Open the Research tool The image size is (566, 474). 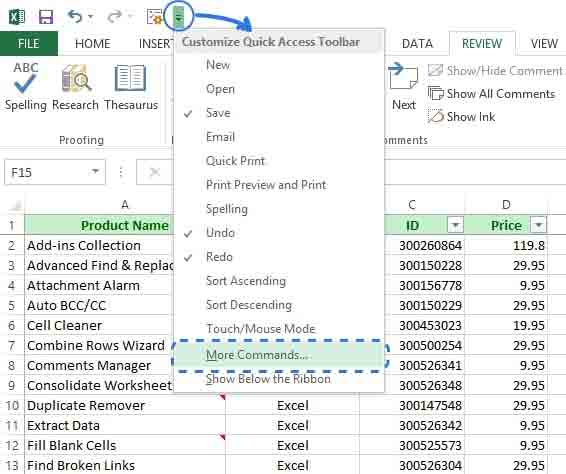[75, 87]
